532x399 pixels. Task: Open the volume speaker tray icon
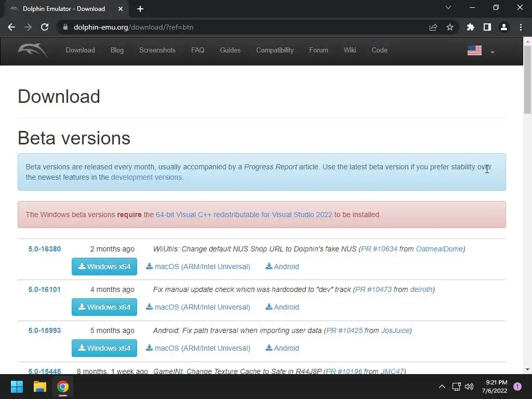pyautogui.click(x=469, y=387)
